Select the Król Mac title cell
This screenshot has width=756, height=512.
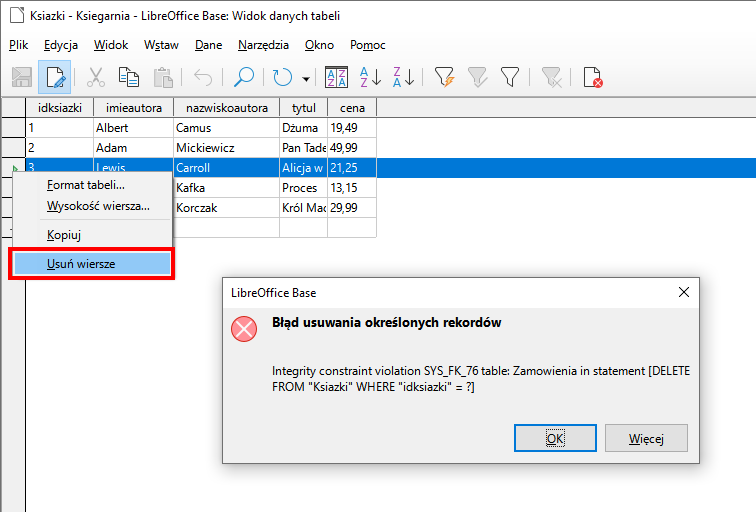click(304, 208)
